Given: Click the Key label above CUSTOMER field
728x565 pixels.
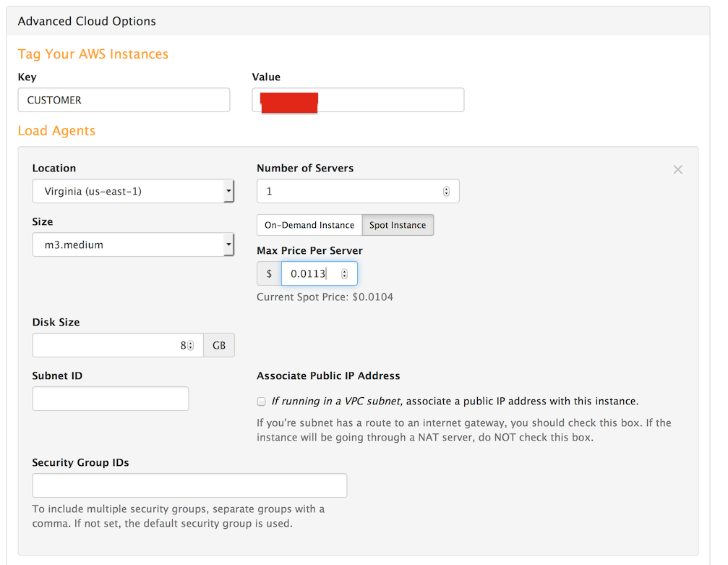Looking at the screenshot, I should point(27,77).
